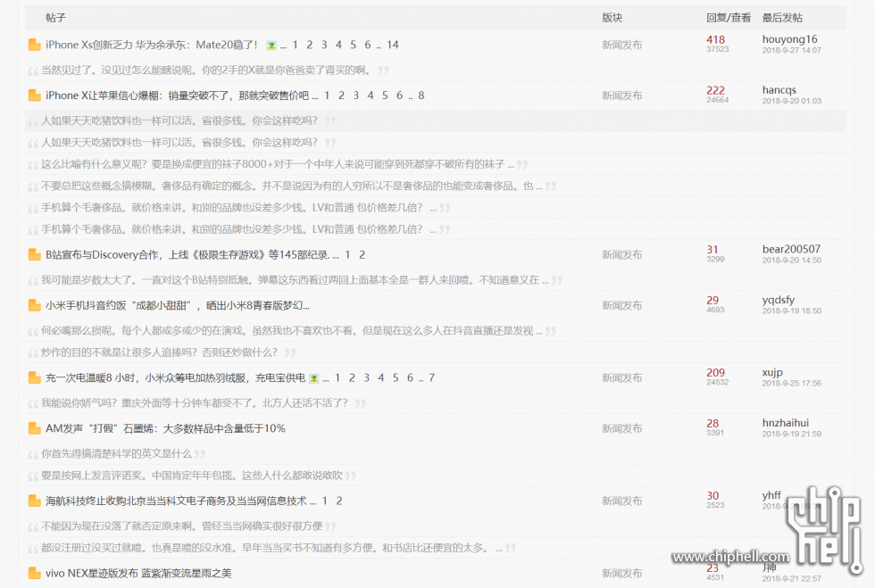Viewport: 875px width, 588px height.
Task: Click folder icon beside 海航科技终止收购 thread
Action: pos(35,501)
